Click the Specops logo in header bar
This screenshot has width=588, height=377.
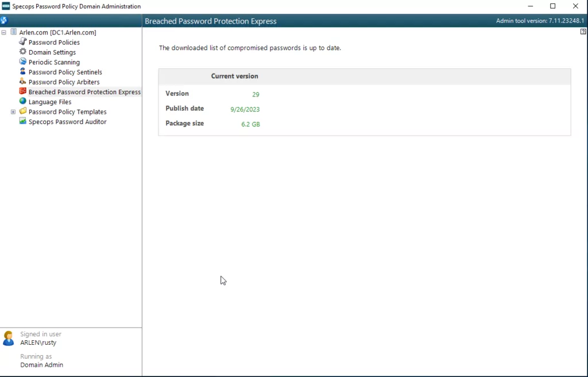pos(4,20)
